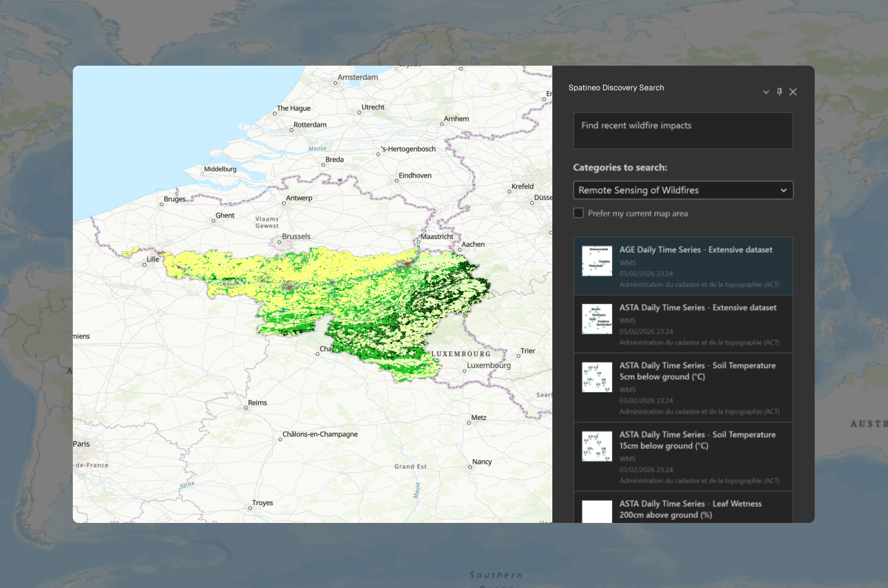Image resolution: width=888 pixels, height=588 pixels.
Task: Open ASTA Daily Time Series Extensive dataset
Action: point(697,308)
